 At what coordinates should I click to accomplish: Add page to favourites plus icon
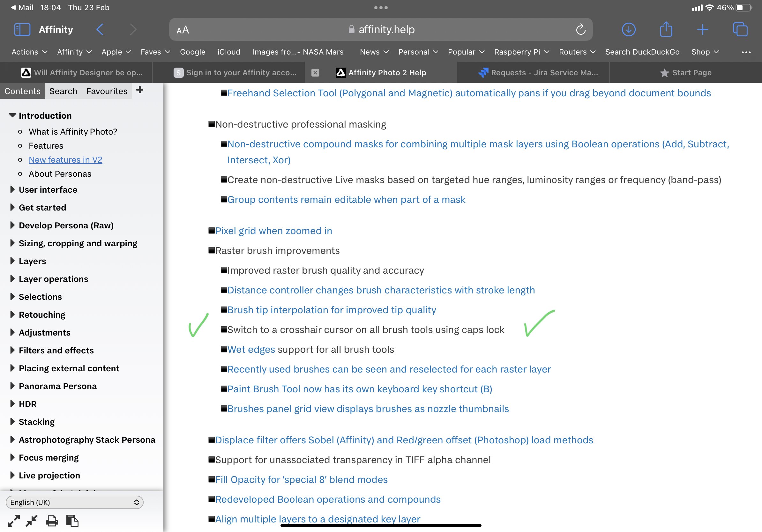[x=140, y=90]
